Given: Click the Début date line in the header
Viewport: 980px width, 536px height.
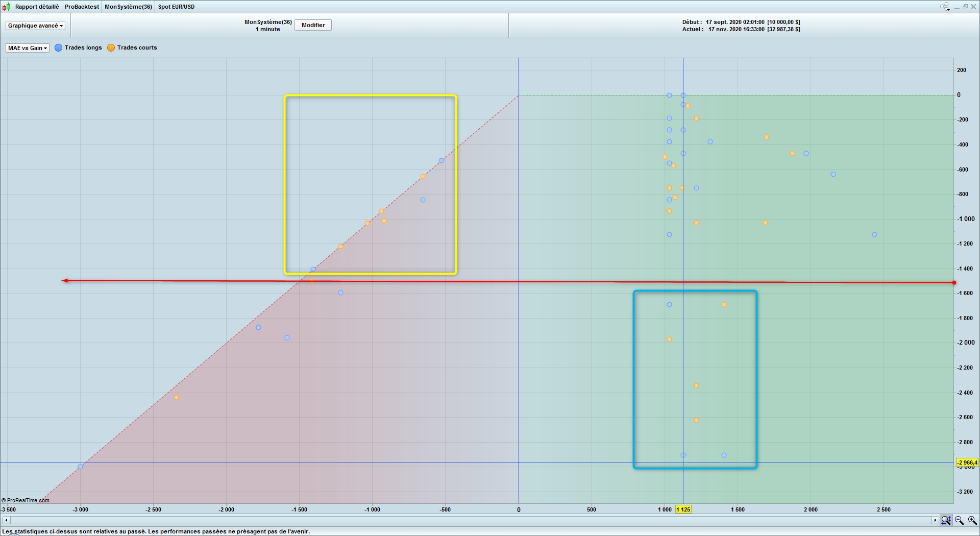Looking at the screenshot, I should pyautogui.click(x=741, y=22).
